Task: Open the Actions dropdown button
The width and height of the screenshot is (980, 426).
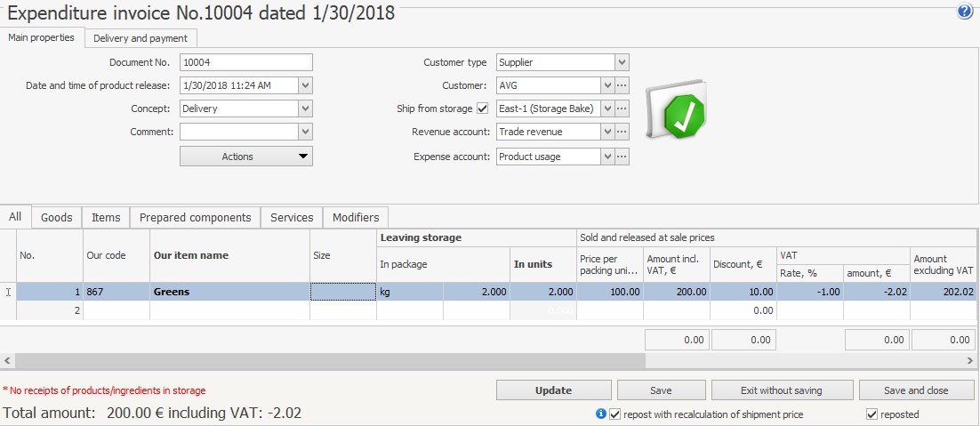Action: [246, 157]
